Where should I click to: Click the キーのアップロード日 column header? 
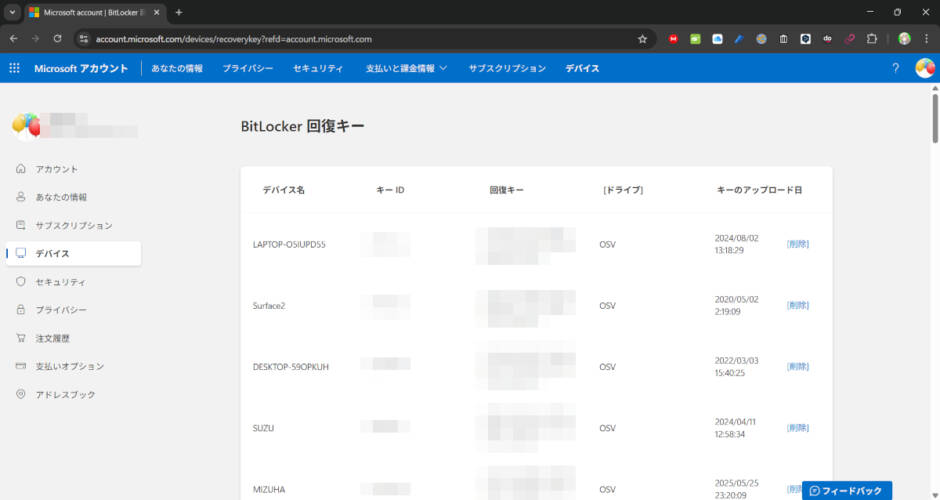coord(759,190)
